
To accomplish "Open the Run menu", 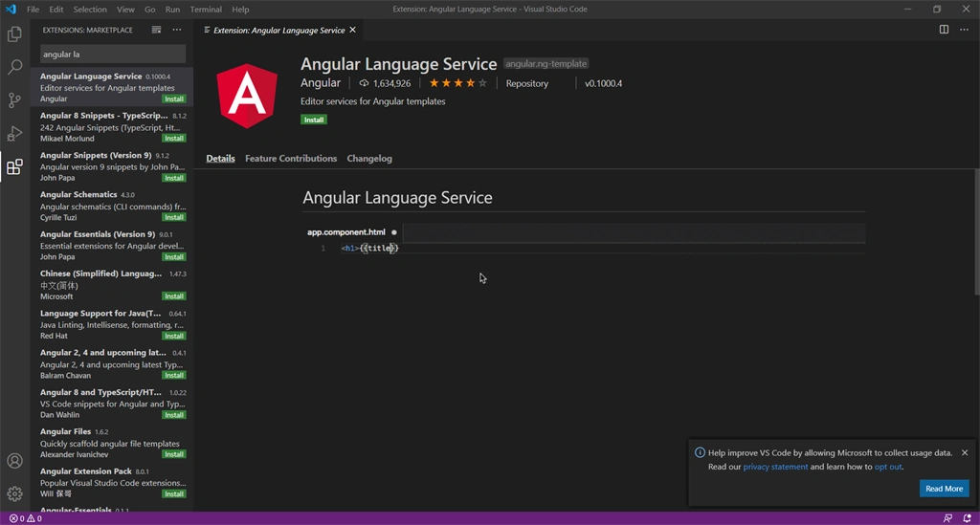I will pyautogui.click(x=172, y=10).
